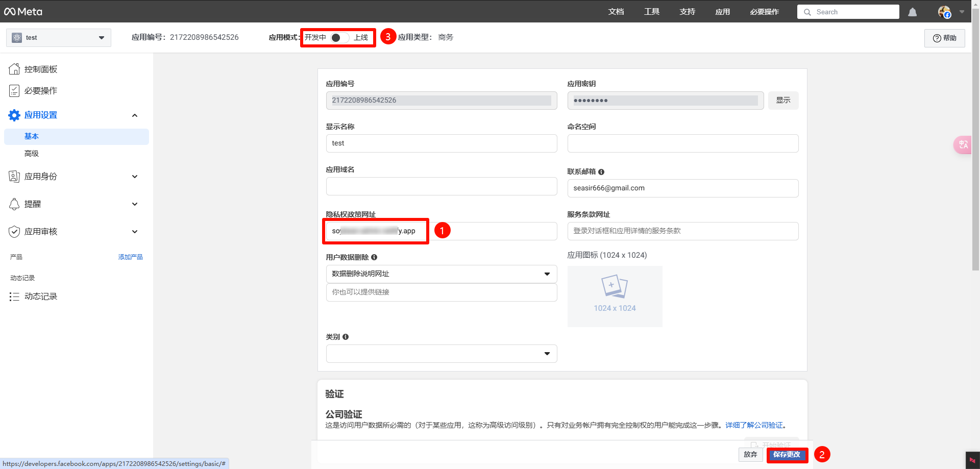Click the translate floating icon
This screenshot has width=980, height=469.
tap(963, 145)
